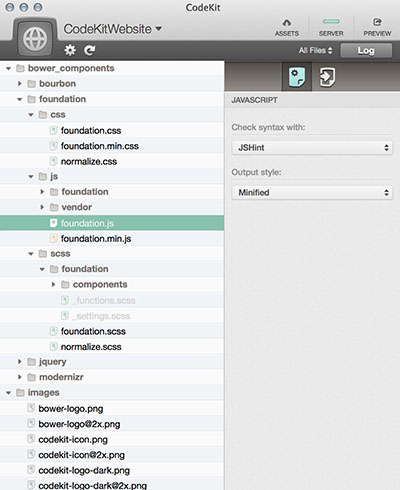Screen dimensions: 400x490
Task: Expand the modernizr folder
Action: tap(20, 377)
